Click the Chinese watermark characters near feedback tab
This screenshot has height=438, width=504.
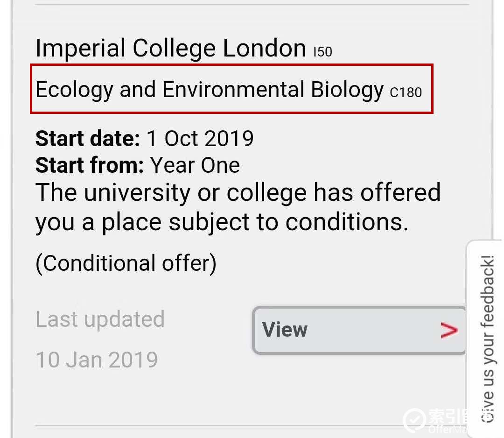tap(448, 416)
